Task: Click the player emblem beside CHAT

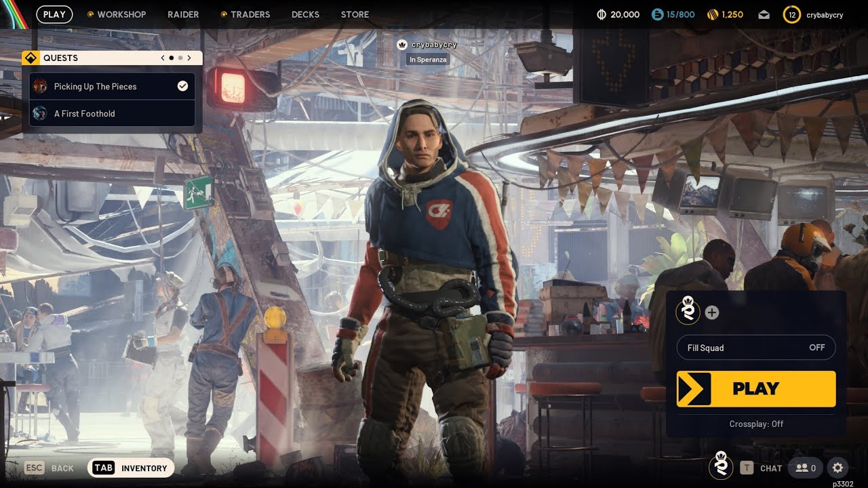Action: (721, 466)
